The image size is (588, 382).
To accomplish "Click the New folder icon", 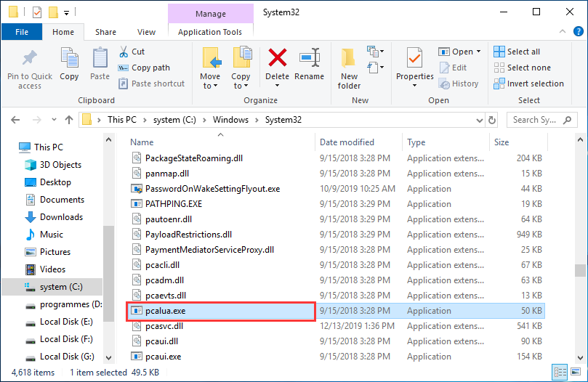I will [349, 57].
